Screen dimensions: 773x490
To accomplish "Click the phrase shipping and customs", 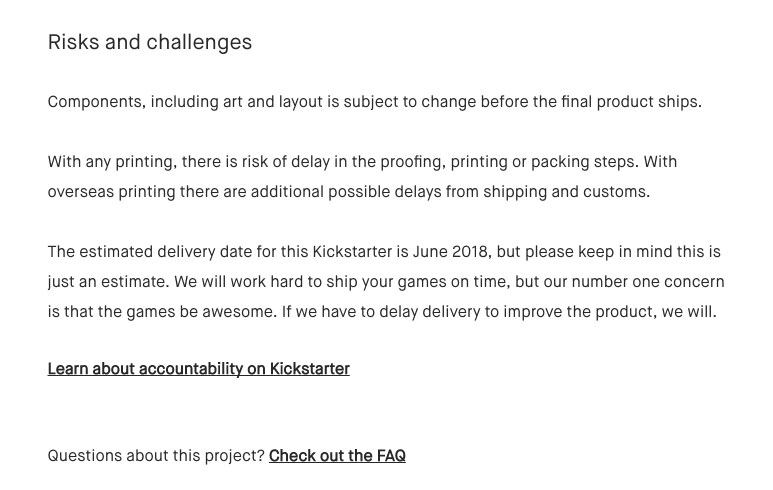I will pos(566,192).
